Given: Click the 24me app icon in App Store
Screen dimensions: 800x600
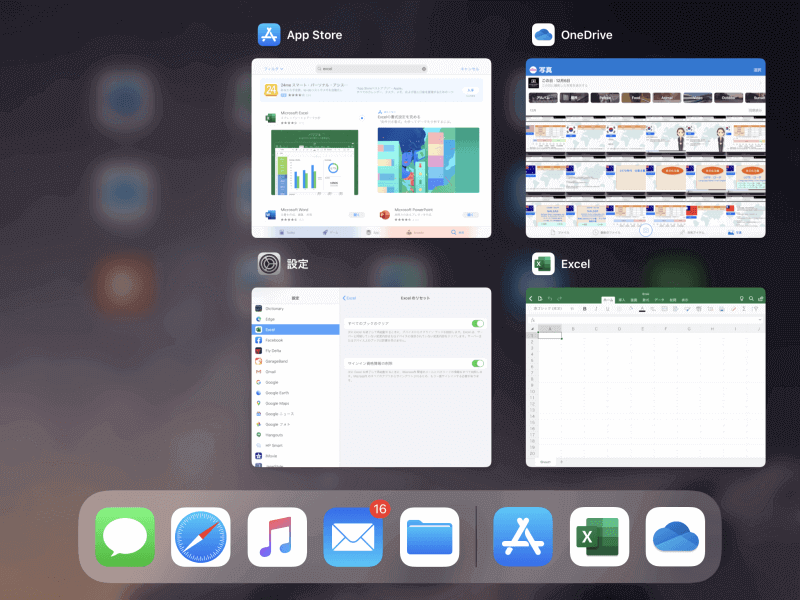Looking at the screenshot, I should [270, 90].
